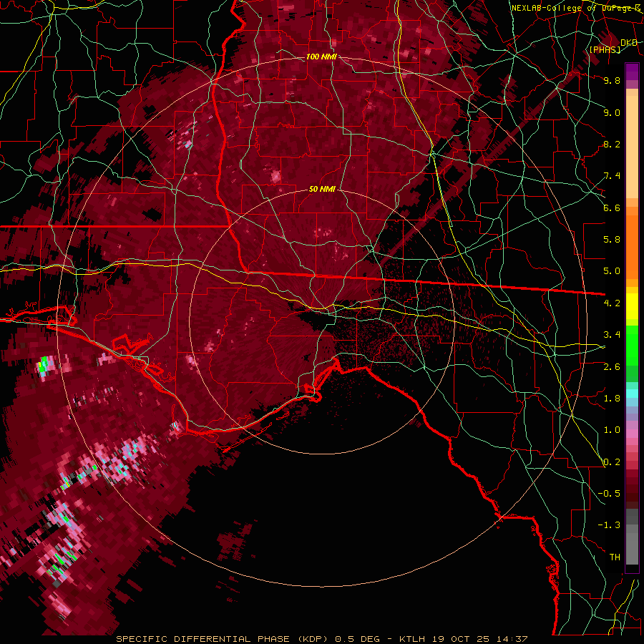Click the -0.5 legend value label

point(609,494)
